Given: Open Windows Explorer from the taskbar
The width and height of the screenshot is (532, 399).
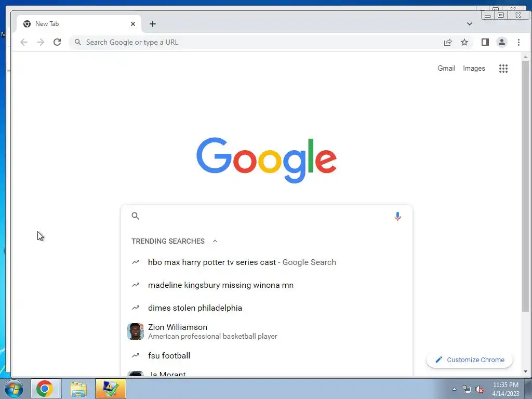Looking at the screenshot, I should [x=78, y=389].
